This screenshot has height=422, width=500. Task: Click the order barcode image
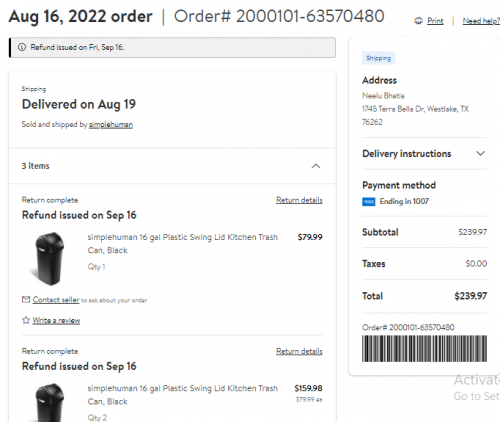tap(424, 349)
